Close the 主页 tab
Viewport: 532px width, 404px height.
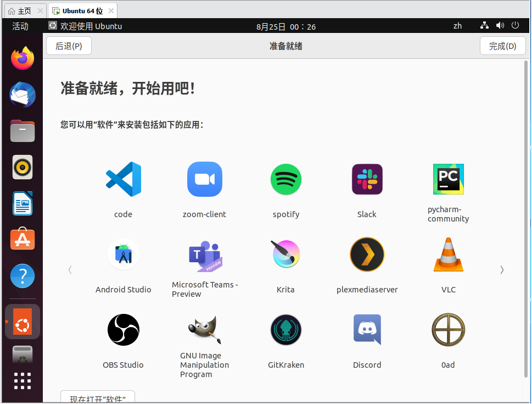pos(40,11)
